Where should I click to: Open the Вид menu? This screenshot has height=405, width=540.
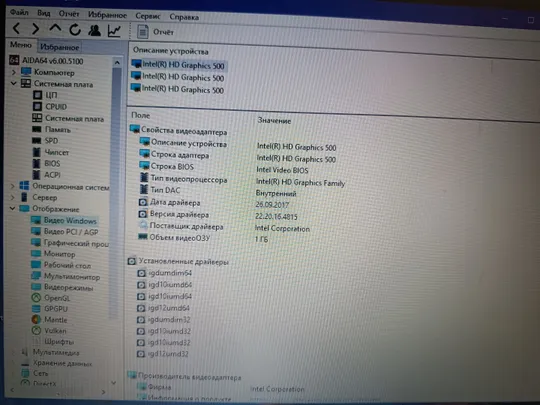[x=44, y=13]
